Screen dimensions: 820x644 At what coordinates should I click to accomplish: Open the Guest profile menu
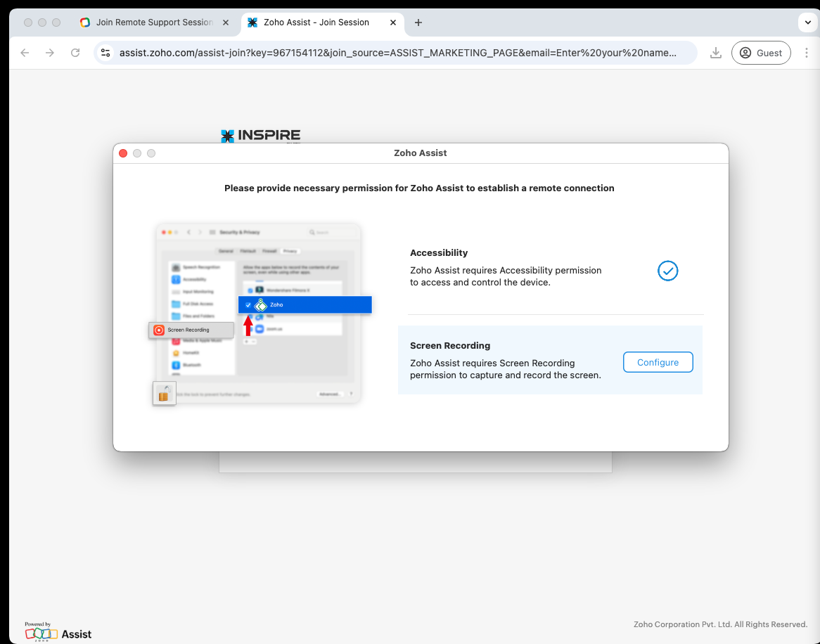[x=761, y=53]
